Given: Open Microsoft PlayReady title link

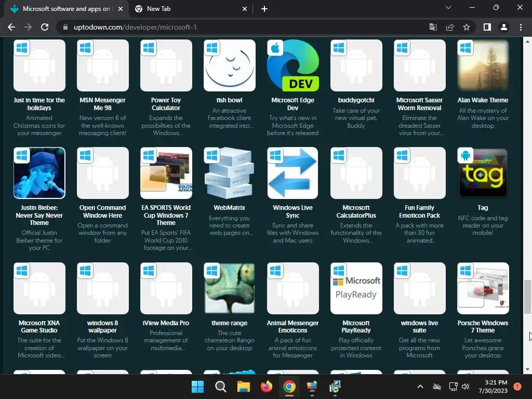Looking at the screenshot, I should coord(356,326).
